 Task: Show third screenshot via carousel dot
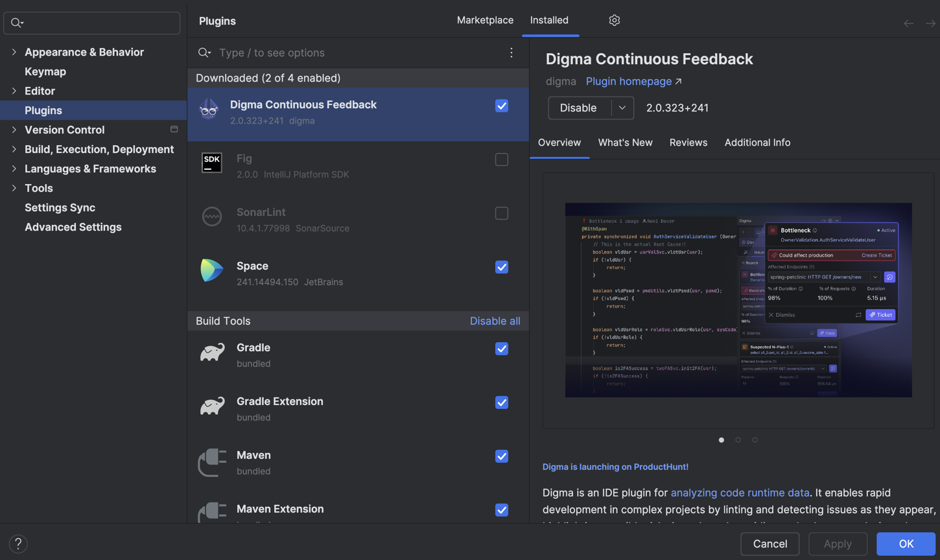pyautogui.click(x=755, y=440)
